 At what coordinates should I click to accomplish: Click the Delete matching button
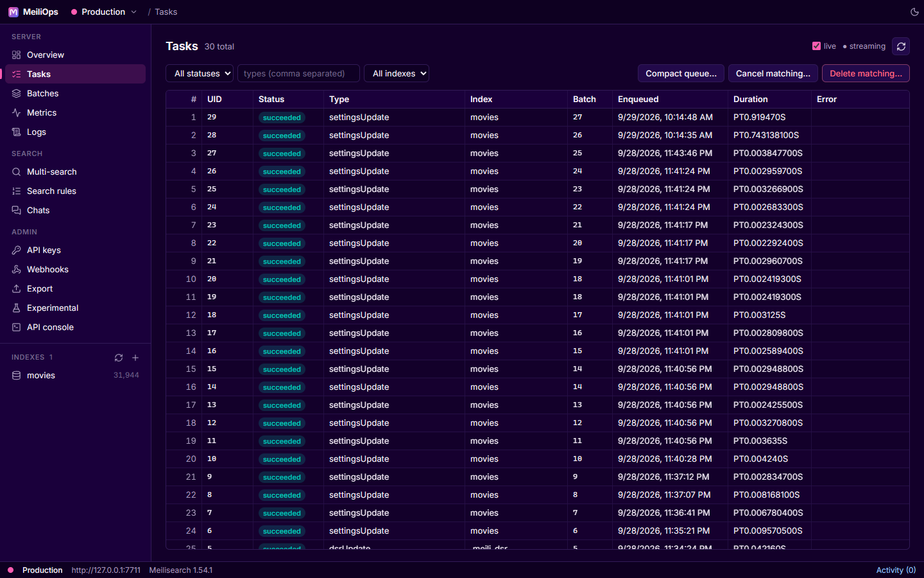[x=866, y=74]
